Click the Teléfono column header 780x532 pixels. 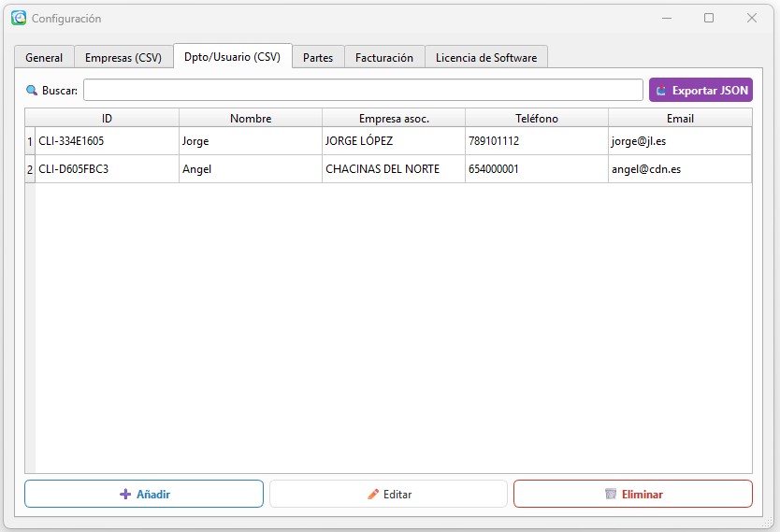tap(537, 119)
